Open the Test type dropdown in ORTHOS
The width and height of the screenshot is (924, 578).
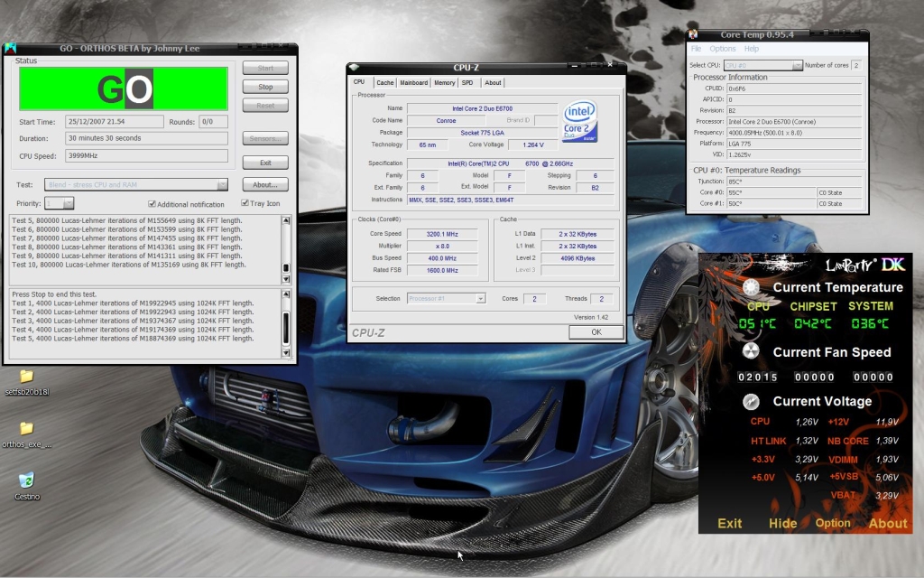[x=222, y=184]
